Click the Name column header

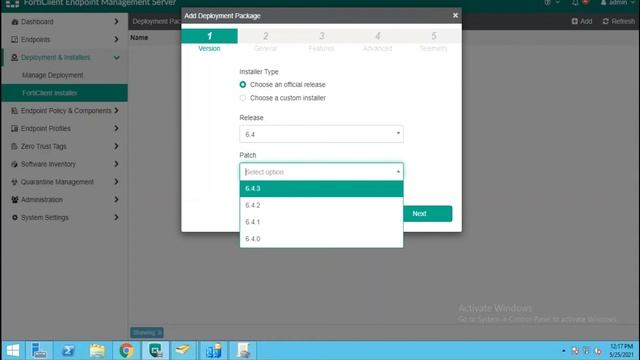[139, 38]
